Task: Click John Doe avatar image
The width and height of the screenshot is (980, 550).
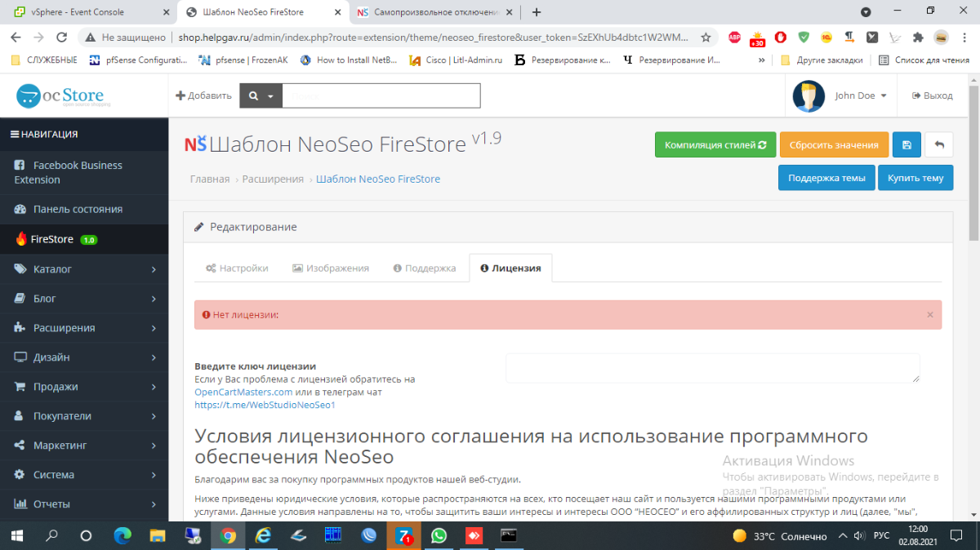Action: click(808, 96)
